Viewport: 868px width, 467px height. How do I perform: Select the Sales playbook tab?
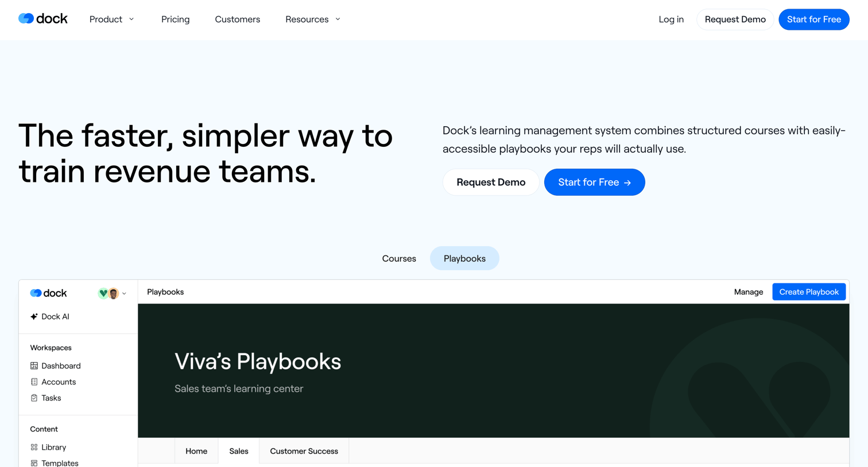tap(239, 452)
